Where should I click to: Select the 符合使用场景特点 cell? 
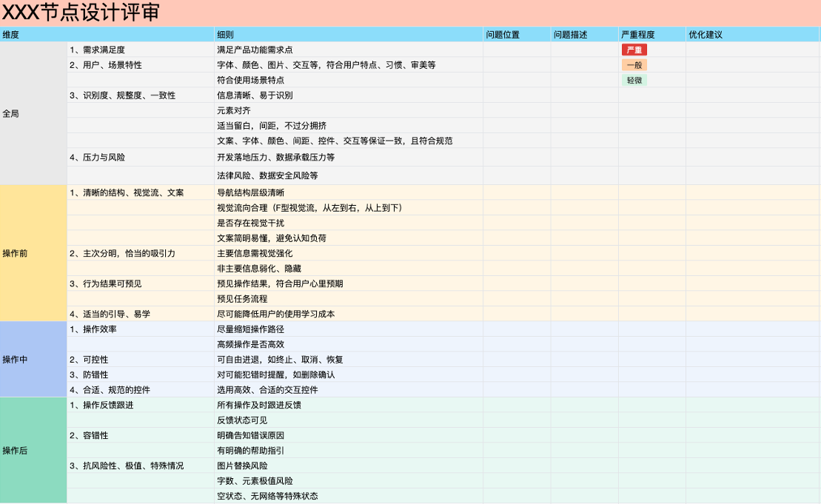click(x=349, y=80)
